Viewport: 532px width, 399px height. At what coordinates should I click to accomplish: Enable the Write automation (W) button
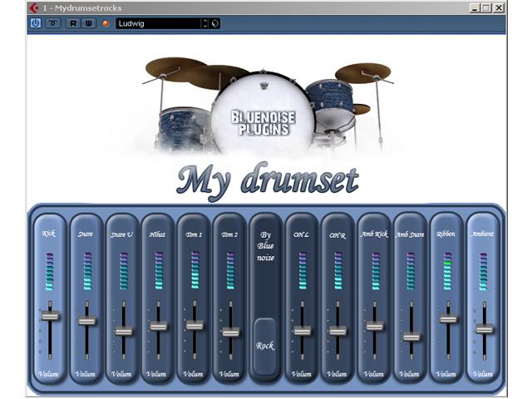88,23
